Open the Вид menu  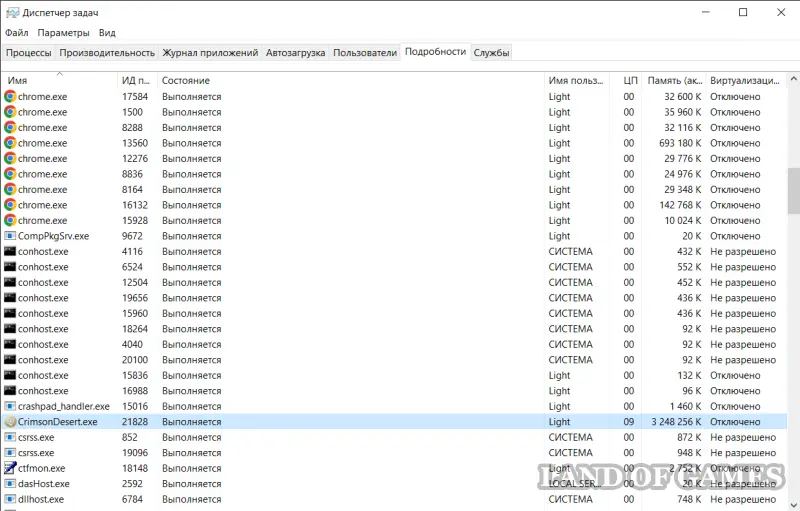pyautogui.click(x=107, y=33)
